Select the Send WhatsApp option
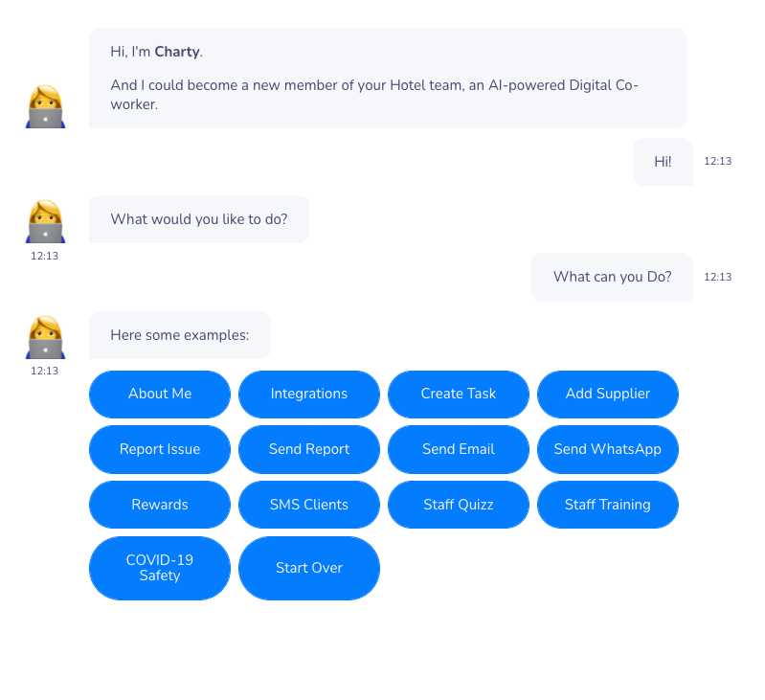 pyautogui.click(x=607, y=449)
